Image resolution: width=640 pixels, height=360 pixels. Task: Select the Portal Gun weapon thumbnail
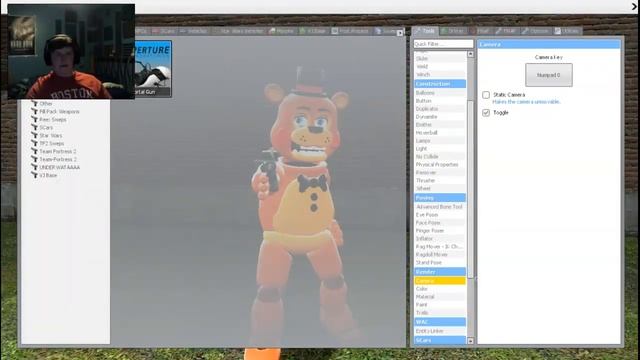click(153, 69)
